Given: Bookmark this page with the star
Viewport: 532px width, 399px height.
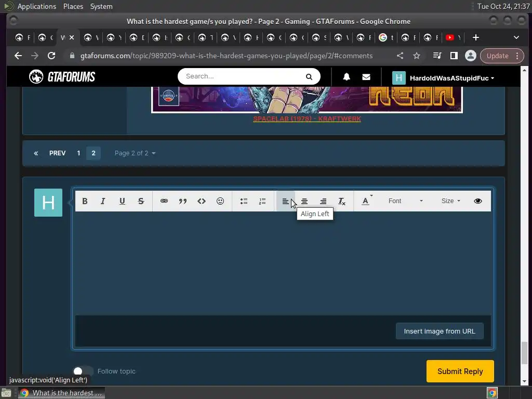Looking at the screenshot, I should (x=417, y=56).
